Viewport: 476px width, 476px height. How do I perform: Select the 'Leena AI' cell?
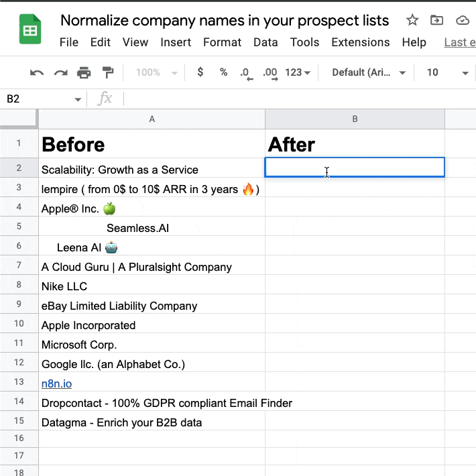coord(152,245)
